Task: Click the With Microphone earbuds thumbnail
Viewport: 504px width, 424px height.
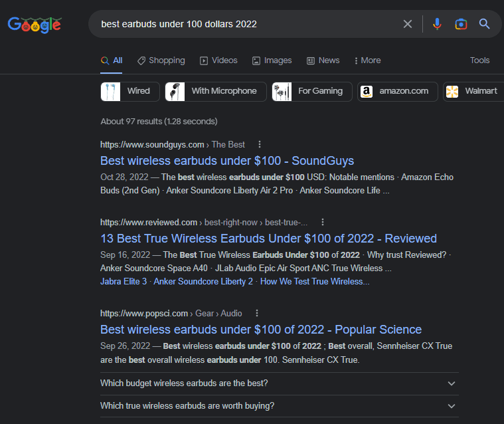Action: click(x=175, y=92)
